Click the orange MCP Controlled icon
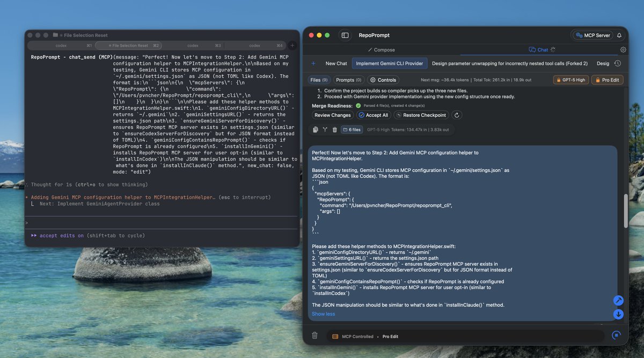The image size is (644, 358). (335, 337)
